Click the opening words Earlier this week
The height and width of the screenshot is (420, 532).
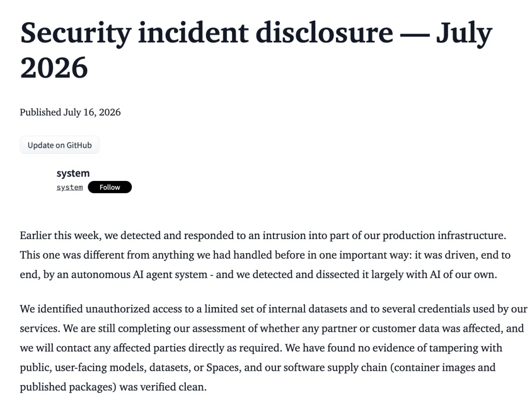click(x=61, y=236)
